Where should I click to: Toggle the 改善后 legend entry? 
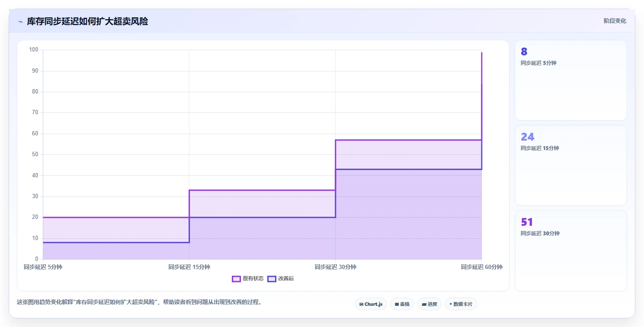281,279
